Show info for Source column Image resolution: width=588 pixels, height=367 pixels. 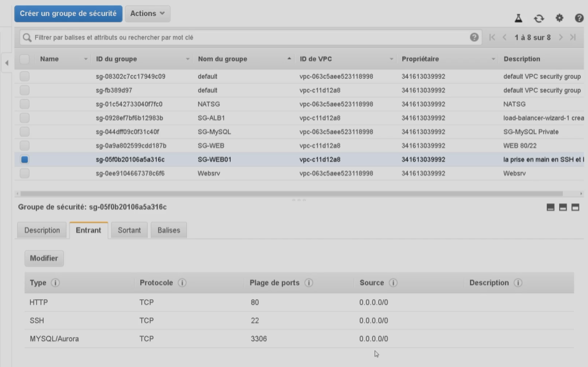click(393, 283)
